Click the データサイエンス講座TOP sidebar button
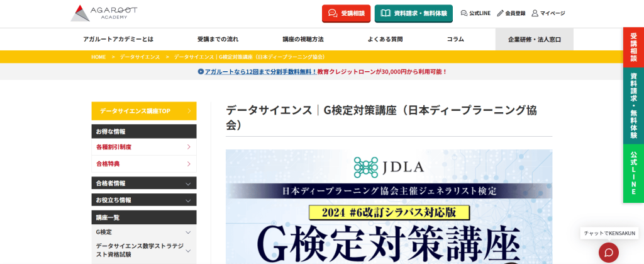 [144, 111]
